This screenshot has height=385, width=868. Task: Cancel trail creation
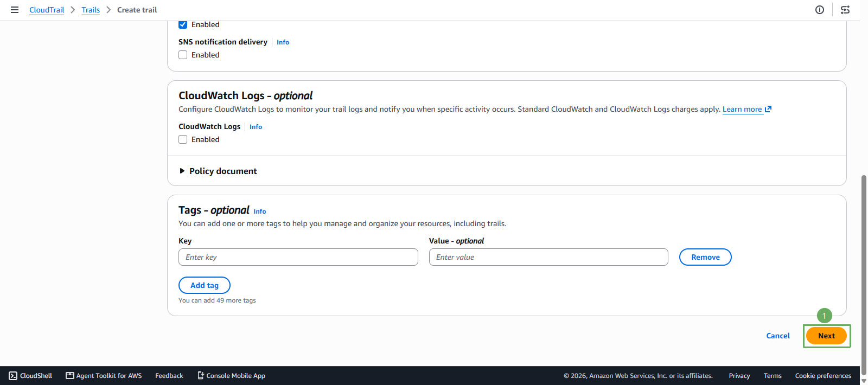[x=778, y=336]
